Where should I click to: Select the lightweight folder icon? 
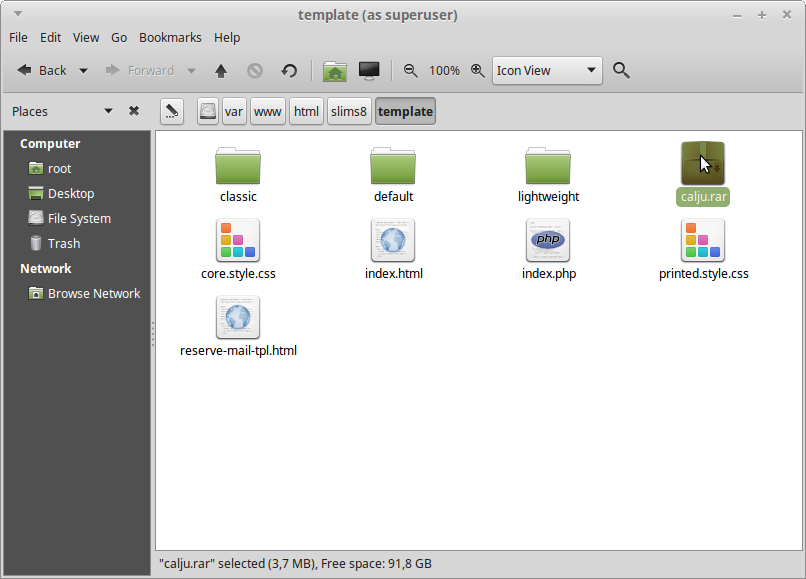[x=548, y=166]
